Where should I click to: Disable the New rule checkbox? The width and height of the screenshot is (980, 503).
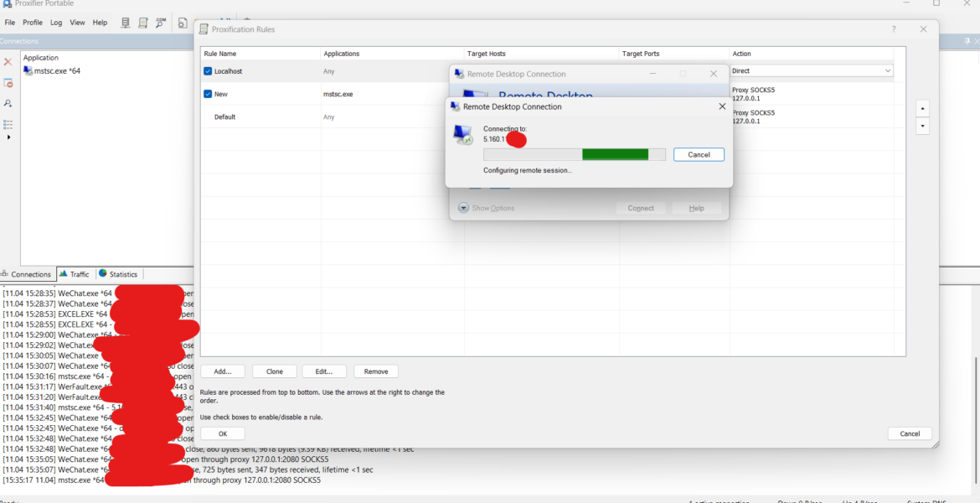208,94
